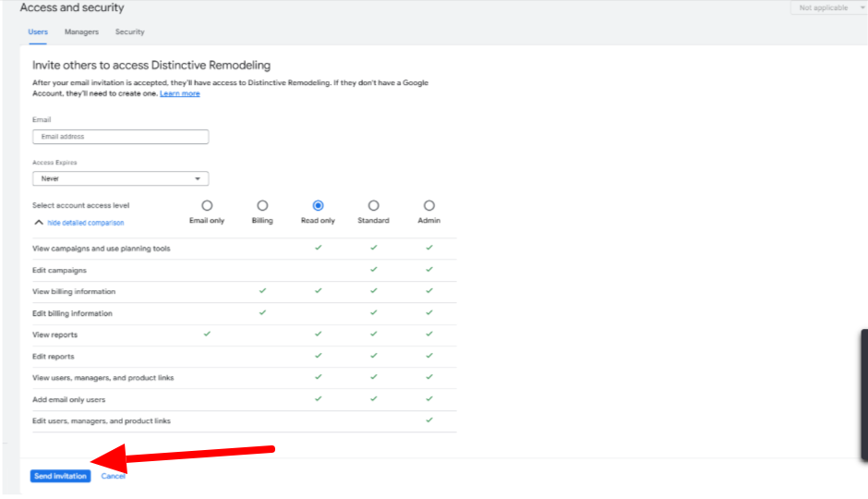Viewport: 868px width, 499px height.
Task: Click hide detailed comparison link
Action: [86, 223]
